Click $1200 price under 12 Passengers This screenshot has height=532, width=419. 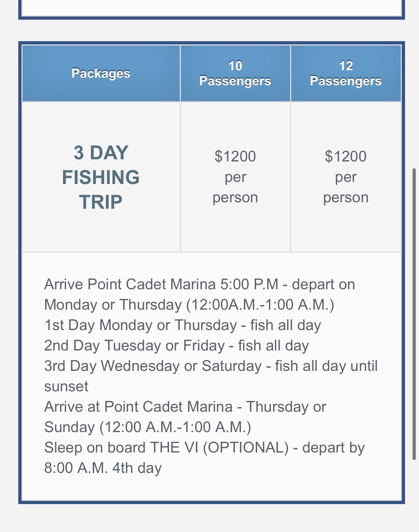tap(346, 156)
